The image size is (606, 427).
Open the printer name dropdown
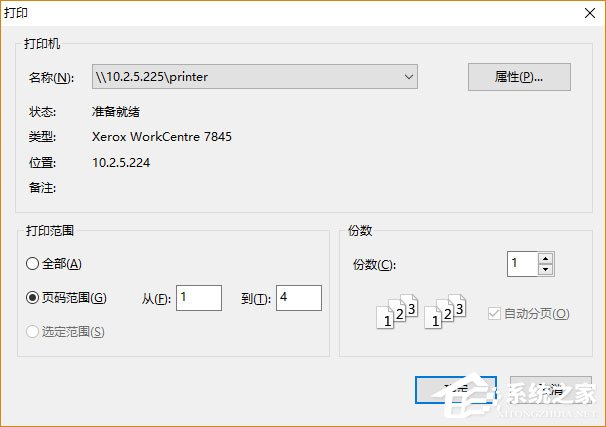pos(255,77)
